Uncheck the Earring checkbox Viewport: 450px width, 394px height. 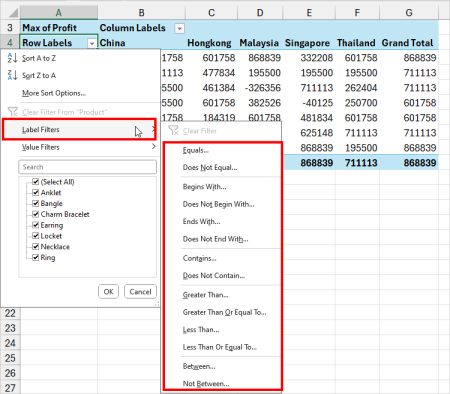point(35,225)
